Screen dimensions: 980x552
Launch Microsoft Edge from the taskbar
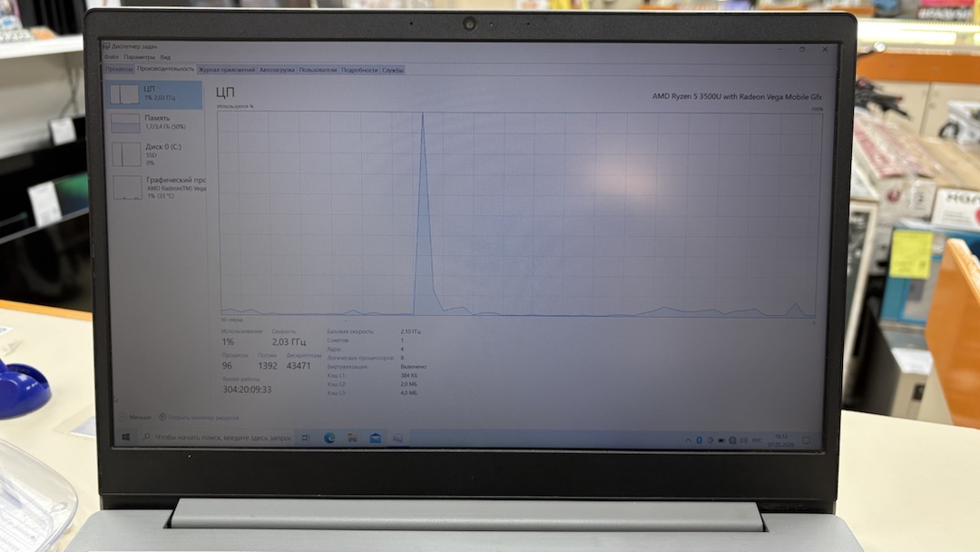[329, 439]
